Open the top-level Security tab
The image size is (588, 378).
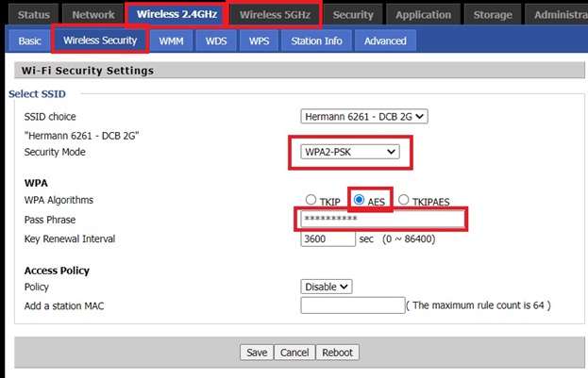pos(353,14)
